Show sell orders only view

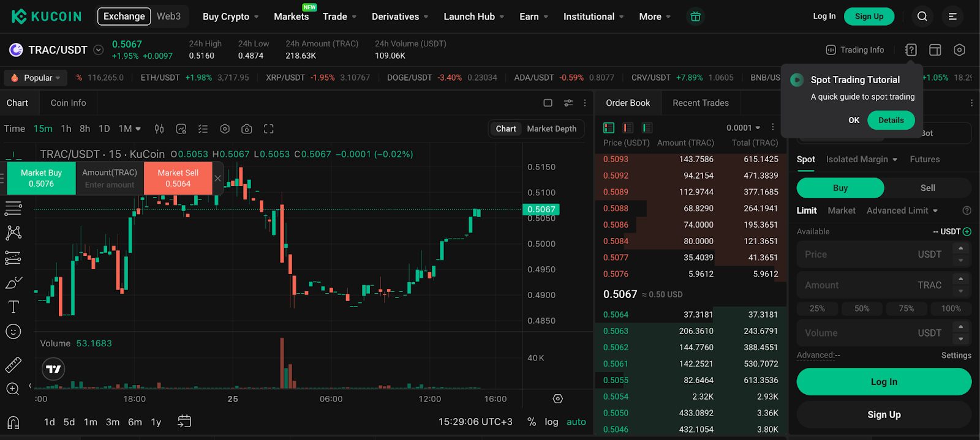[x=628, y=128]
